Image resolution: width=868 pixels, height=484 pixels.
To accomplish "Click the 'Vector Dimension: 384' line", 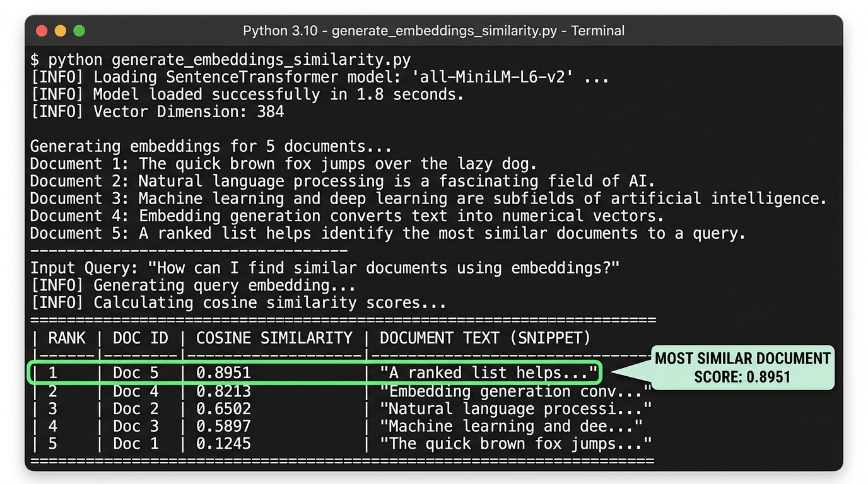I will (158, 112).
